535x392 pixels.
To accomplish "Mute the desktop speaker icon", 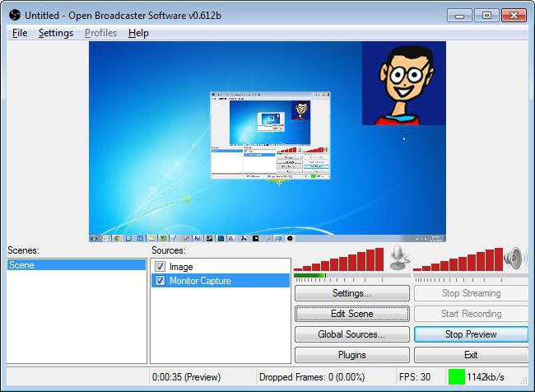I will (x=514, y=258).
